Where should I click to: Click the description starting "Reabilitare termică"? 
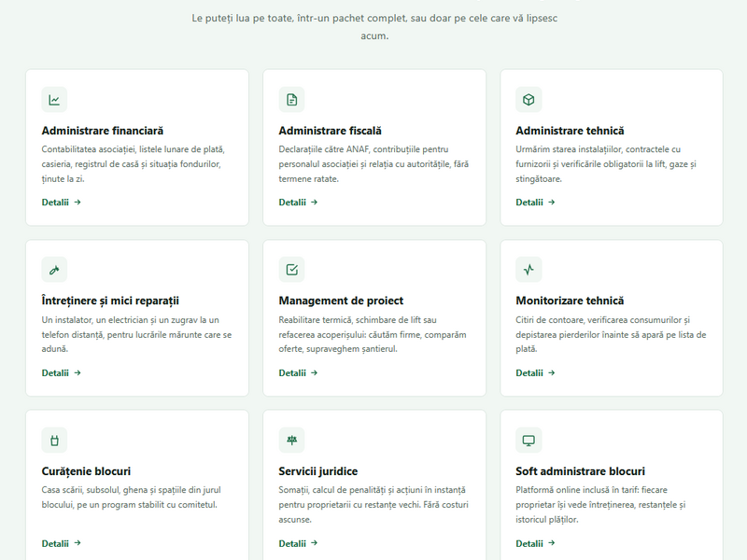[373, 334]
